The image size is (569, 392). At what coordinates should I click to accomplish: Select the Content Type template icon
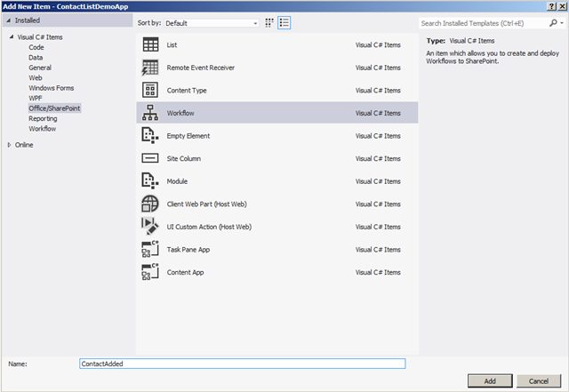(150, 90)
